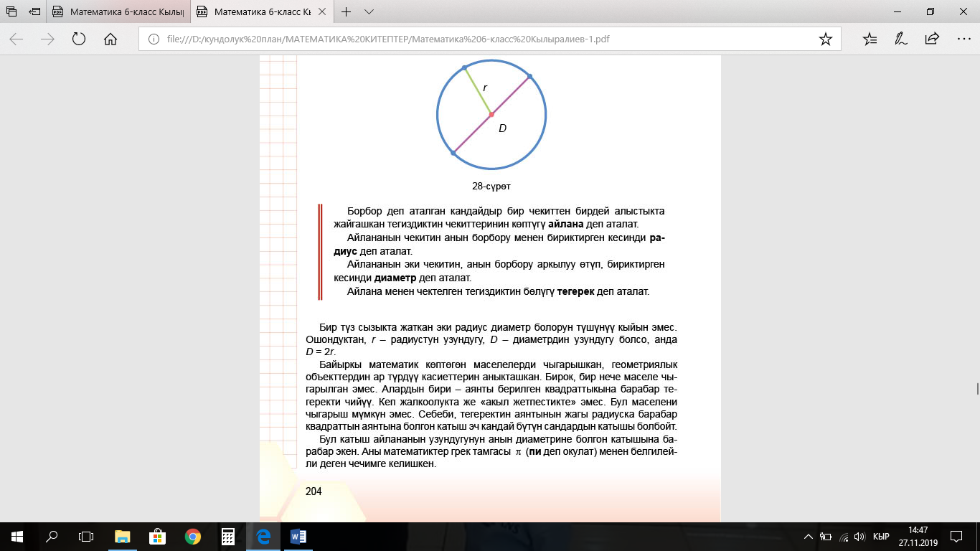The height and width of the screenshot is (551, 980).
Task: Click the bold word айлана
Action: tap(567, 225)
